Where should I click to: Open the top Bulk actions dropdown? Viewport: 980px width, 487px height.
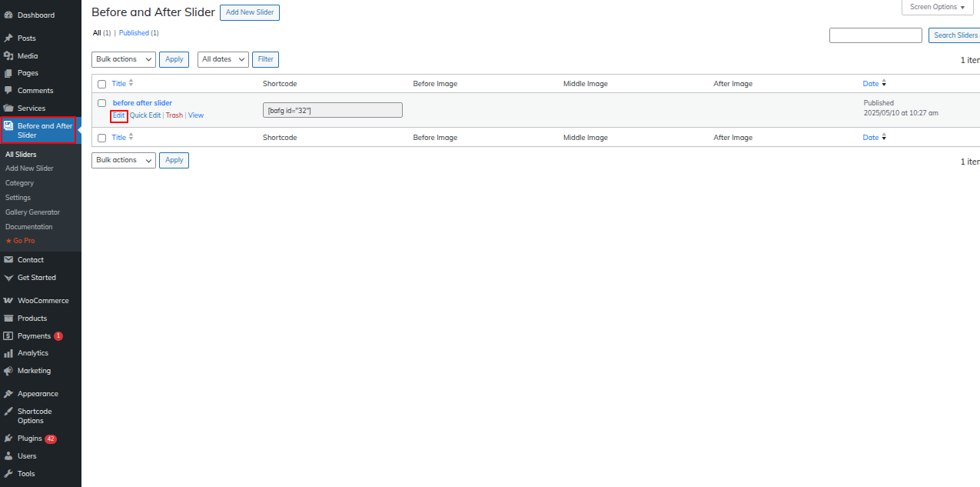pyautogui.click(x=124, y=59)
